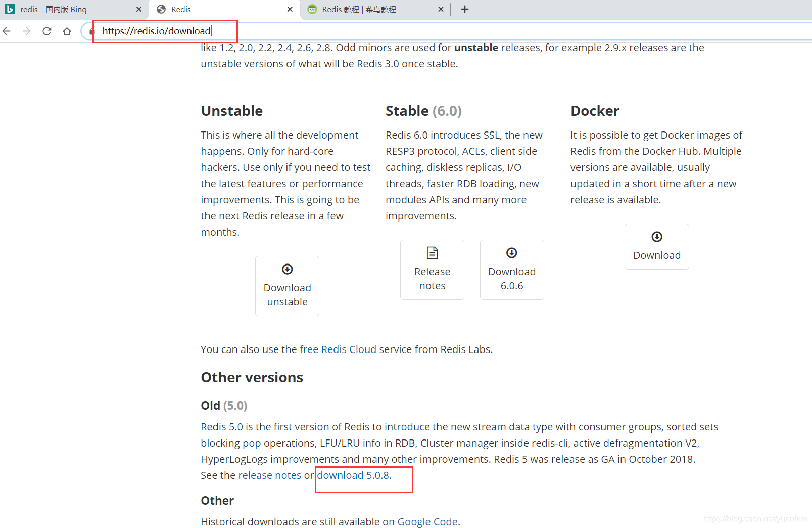This screenshot has height=528, width=812.
Task: Click the Bing favicon on the first tab
Action: (x=10, y=9)
